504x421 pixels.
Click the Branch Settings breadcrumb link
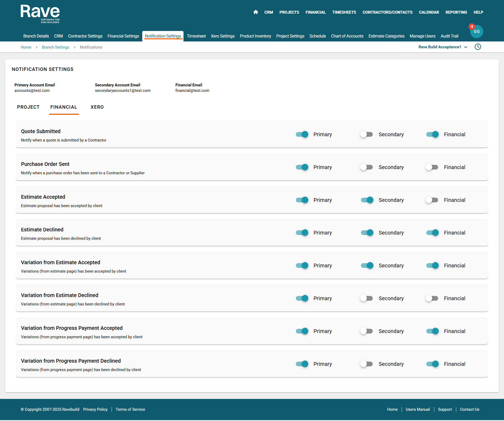tap(55, 47)
